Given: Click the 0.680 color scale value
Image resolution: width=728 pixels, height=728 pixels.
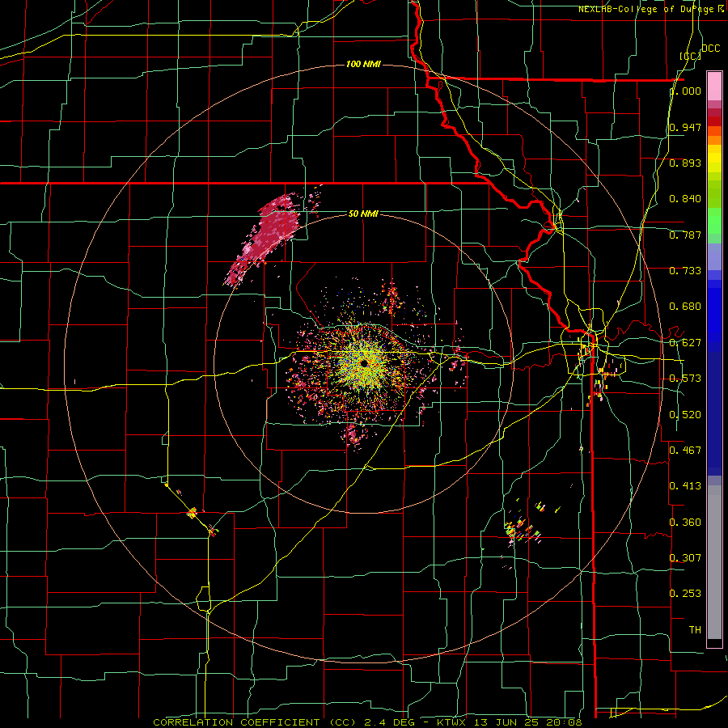Looking at the screenshot, I should click(x=685, y=307).
